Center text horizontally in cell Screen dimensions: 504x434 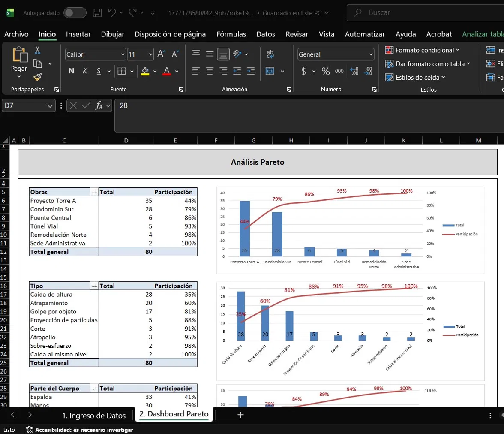point(210,71)
